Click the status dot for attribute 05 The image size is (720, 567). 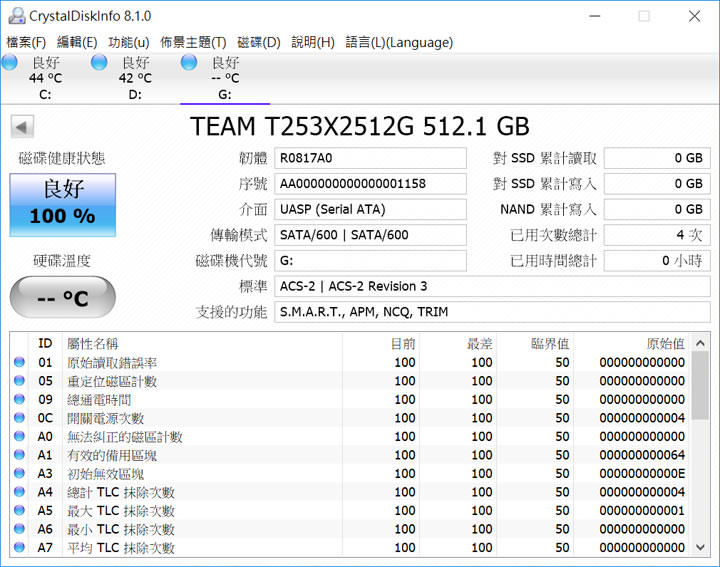(19, 381)
